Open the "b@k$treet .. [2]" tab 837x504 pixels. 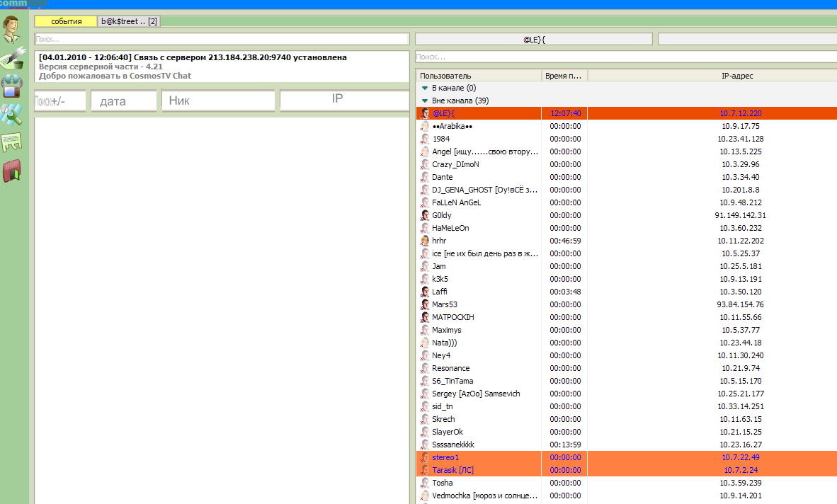tap(129, 21)
